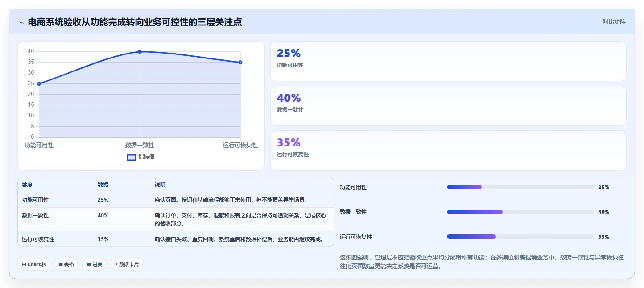The height and width of the screenshot is (288, 644).
Task: Click the lightning icon before the title
Action: 21,22
